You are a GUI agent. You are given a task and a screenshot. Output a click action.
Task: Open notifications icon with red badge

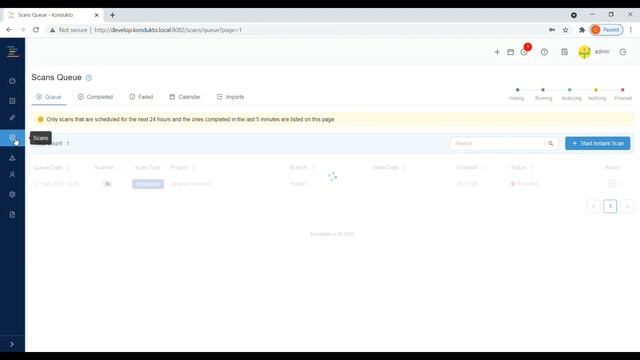point(524,52)
